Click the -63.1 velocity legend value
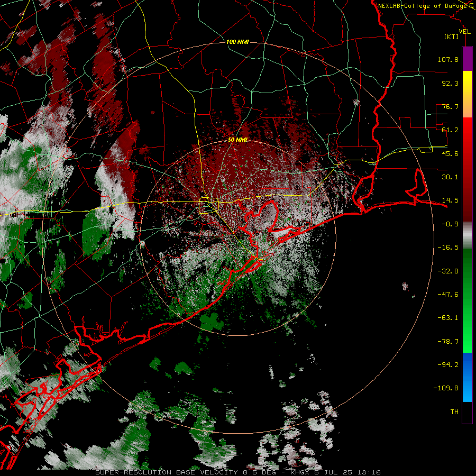Screen dimensions: 476x476 click(x=448, y=318)
